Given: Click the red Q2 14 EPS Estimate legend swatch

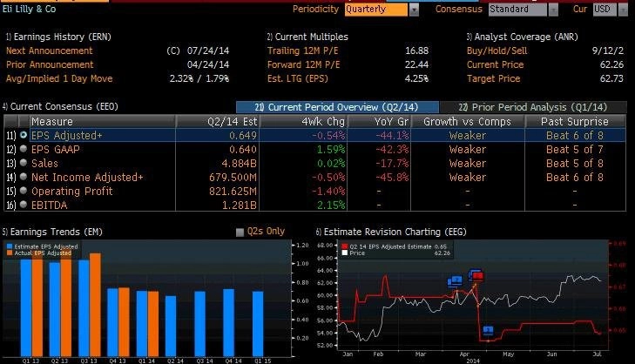Looking at the screenshot, I should pos(345,246).
